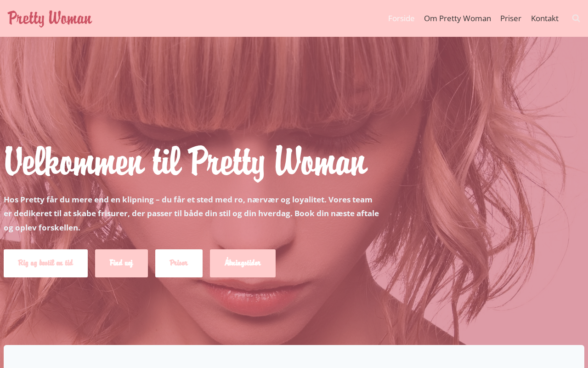Select Priser in the top navigation
The height and width of the screenshot is (368, 588).
coord(511,18)
